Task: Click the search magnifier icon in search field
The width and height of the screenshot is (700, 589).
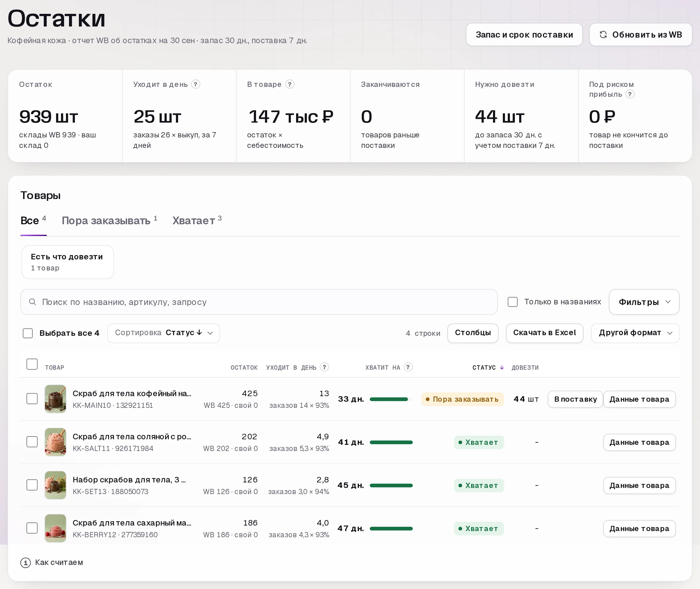Action: tap(32, 302)
